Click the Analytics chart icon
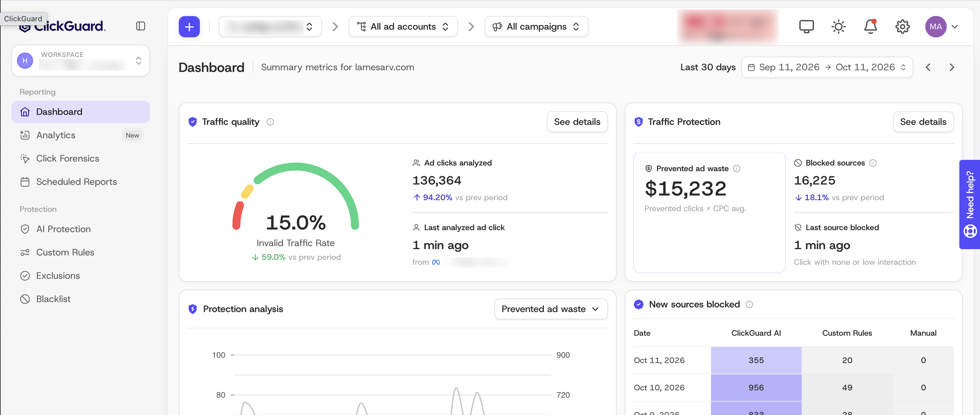980x415 pixels. pyautogui.click(x=25, y=135)
